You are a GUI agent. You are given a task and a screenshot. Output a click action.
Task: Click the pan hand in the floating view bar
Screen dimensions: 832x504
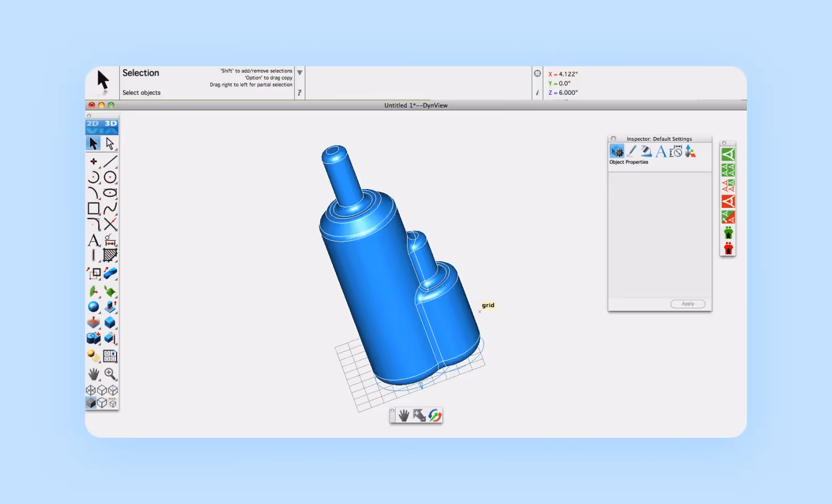click(403, 416)
